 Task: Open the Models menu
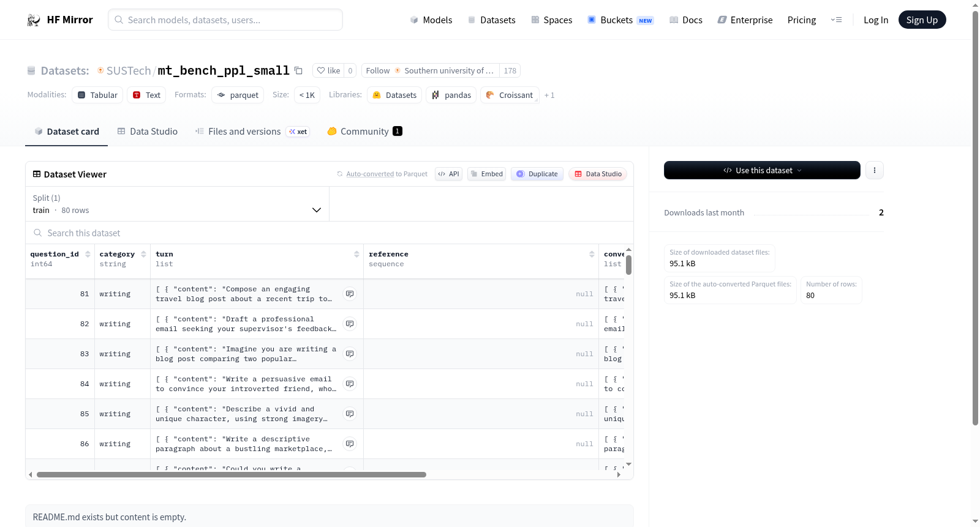(431, 20)
